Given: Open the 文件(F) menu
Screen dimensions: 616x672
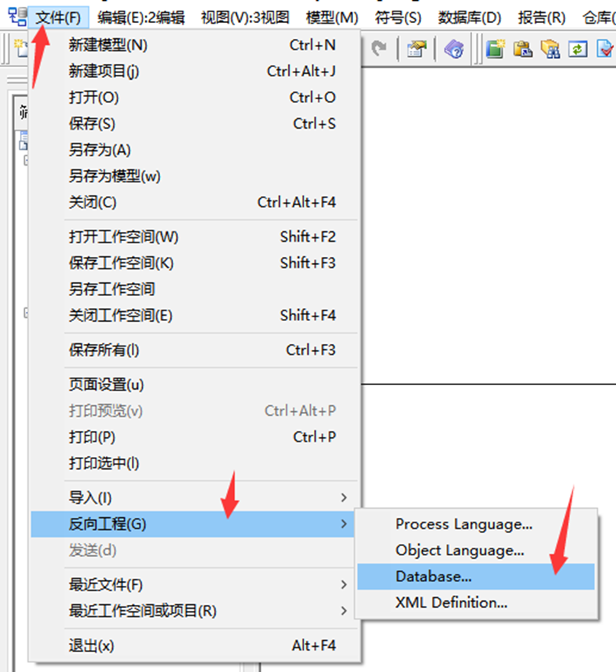Looking at the screenshot, I should pos(58,18).
